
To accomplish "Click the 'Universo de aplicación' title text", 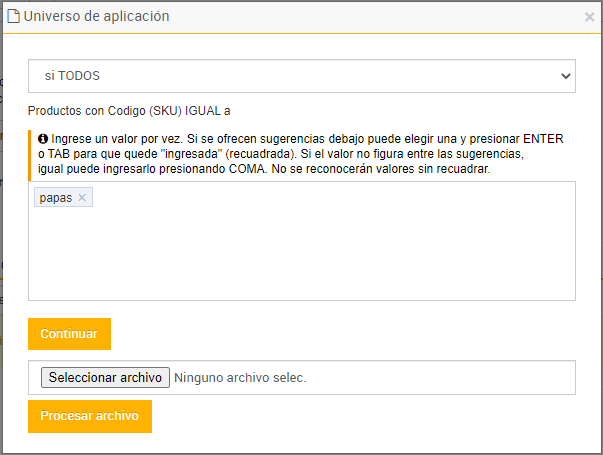I will [96, 16].
